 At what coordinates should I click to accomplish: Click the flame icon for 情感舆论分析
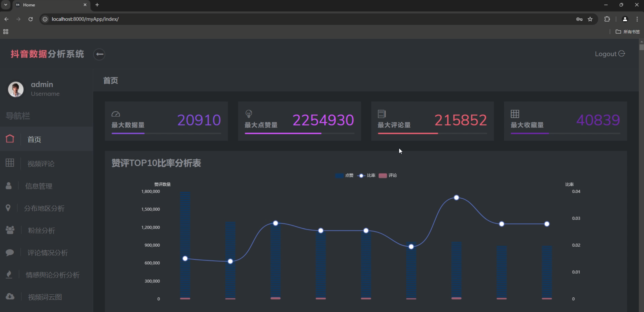9,274
